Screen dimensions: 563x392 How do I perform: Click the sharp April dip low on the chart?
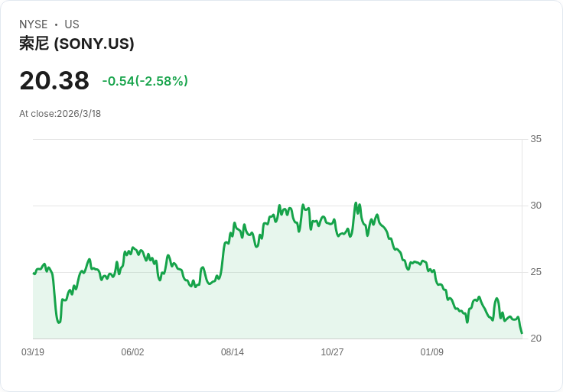click(x=59, y=322)
